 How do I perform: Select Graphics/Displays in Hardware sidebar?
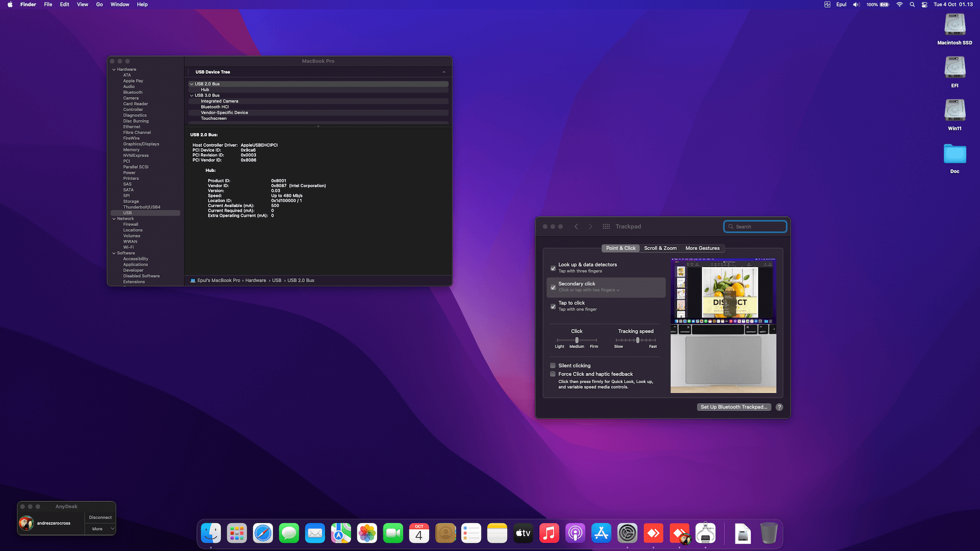pos(141,144)
